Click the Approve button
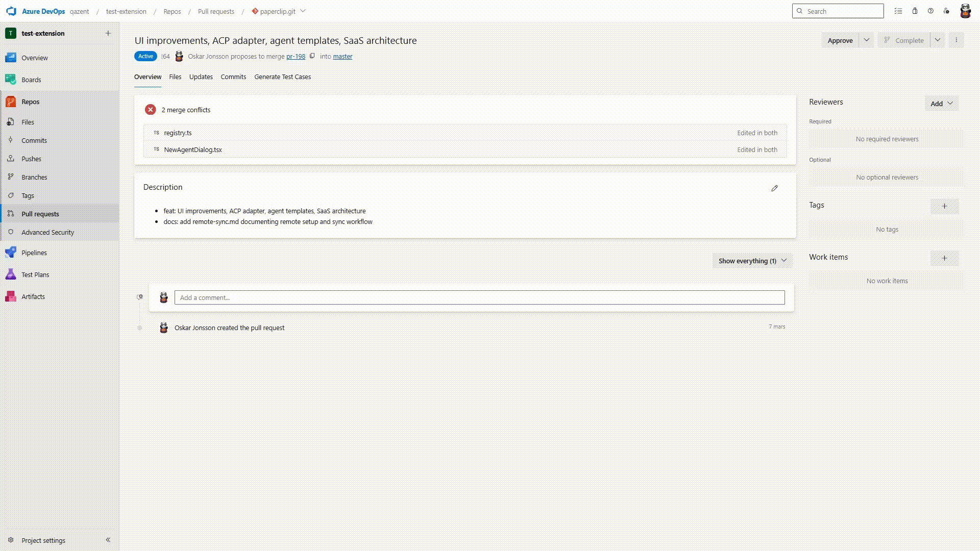The width and height of the screenshot is (980, 551). click(x=840, y=40)
